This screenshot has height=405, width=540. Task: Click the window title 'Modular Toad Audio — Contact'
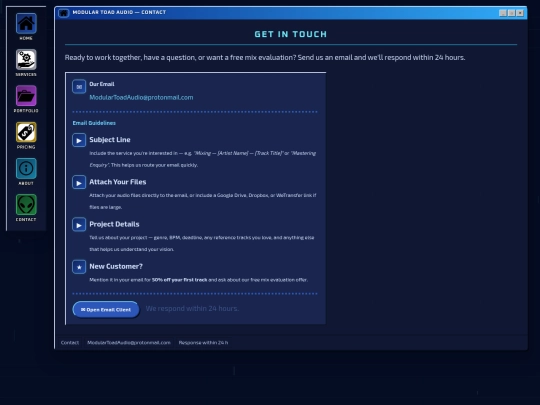click(119, 12)
